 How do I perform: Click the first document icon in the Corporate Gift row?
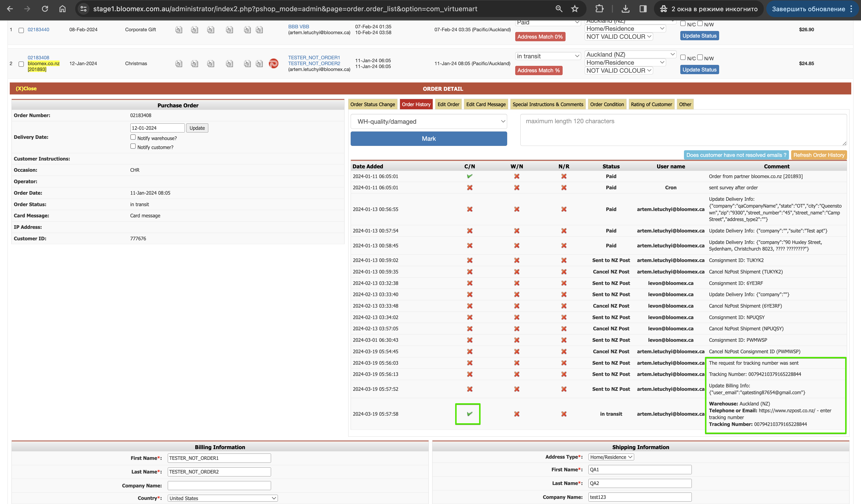[179, 30]
